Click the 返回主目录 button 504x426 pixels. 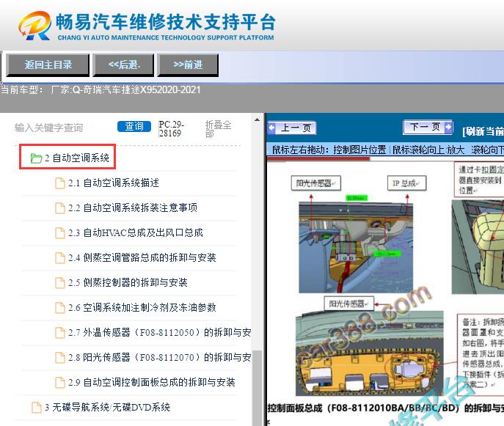tap(48, 65)
